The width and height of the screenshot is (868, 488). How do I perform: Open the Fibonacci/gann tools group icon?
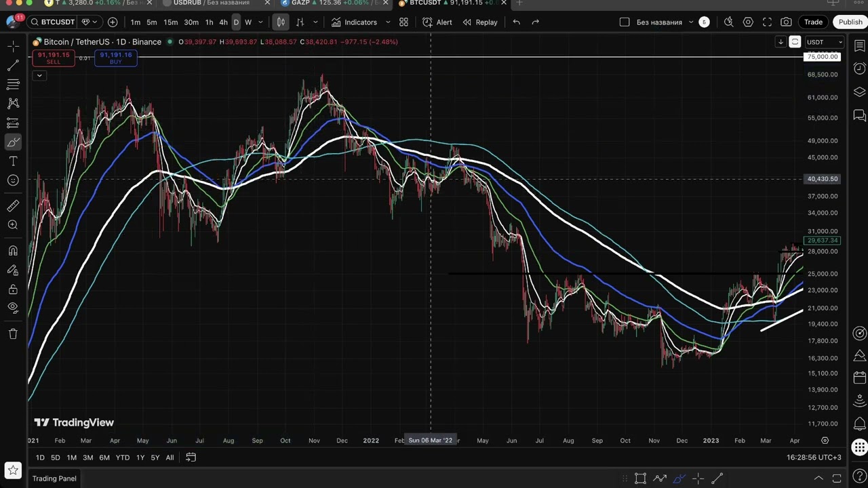pos(13,85)
